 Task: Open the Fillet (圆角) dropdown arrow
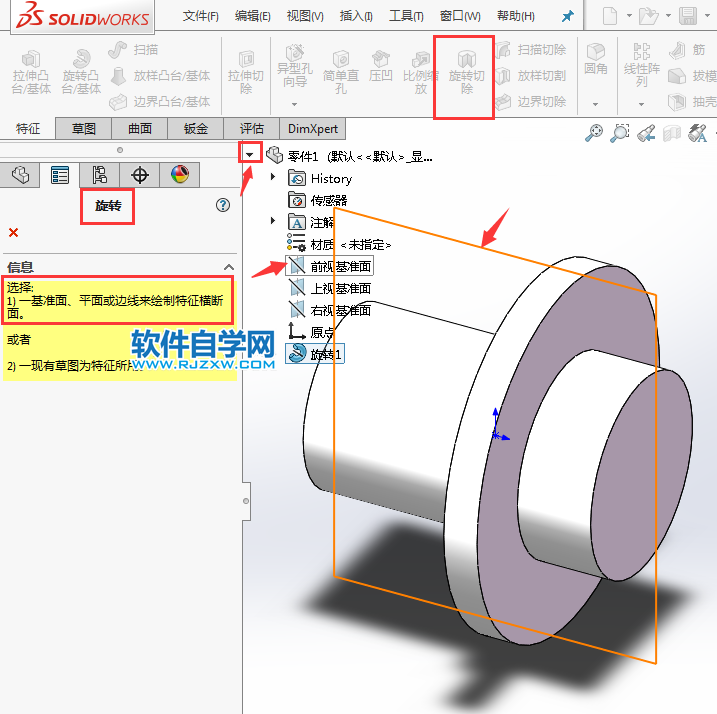(595, 104)
